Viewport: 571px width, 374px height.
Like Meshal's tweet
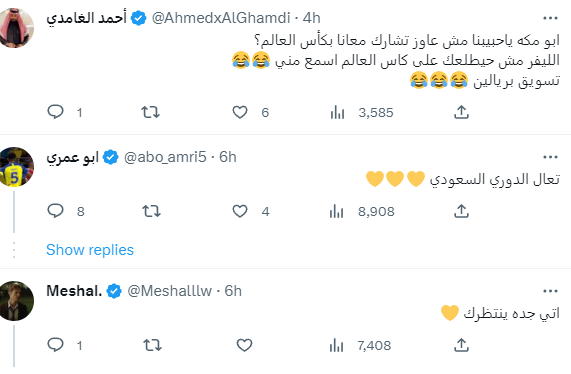[244, 345]
